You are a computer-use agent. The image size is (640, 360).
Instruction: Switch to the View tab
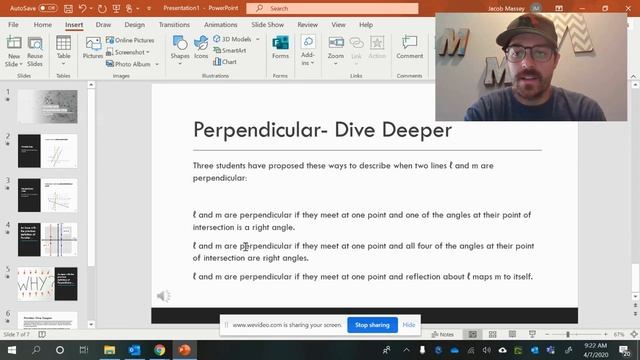tap(338, 24)
